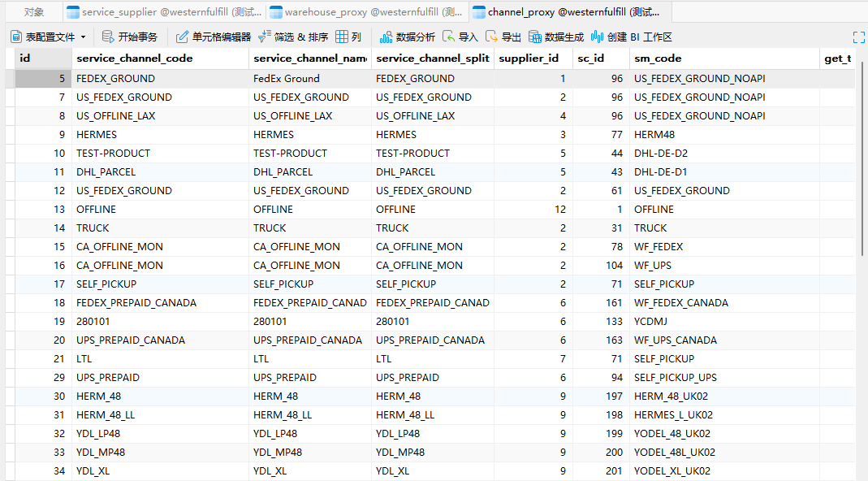Click the 导出 export icon

(491, 37)
